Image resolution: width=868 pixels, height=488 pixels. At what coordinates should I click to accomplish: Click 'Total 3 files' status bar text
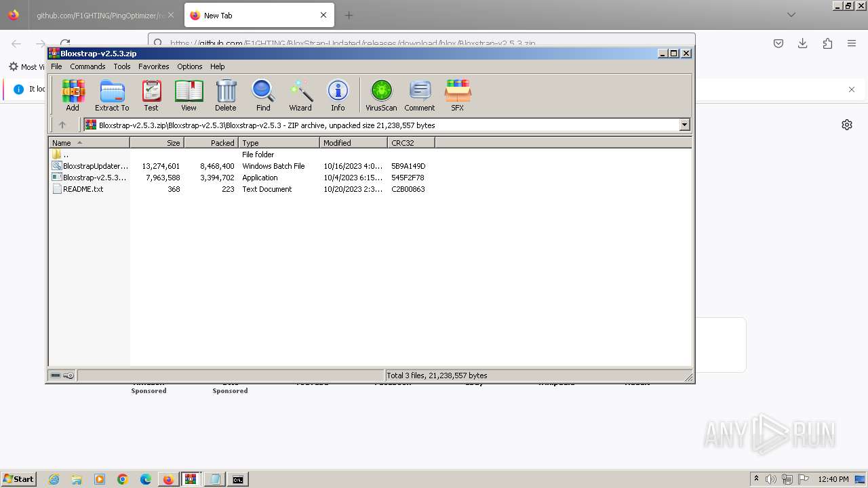click(437, 375)
